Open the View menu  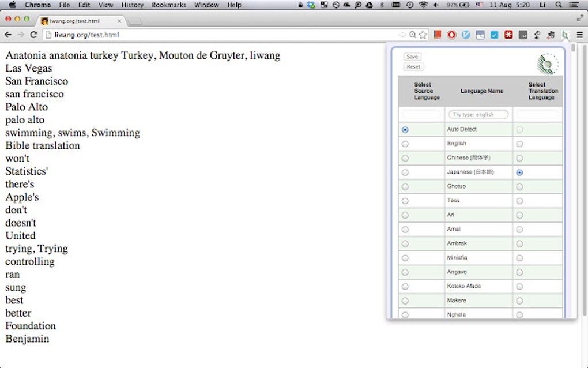tap(105, 5)
